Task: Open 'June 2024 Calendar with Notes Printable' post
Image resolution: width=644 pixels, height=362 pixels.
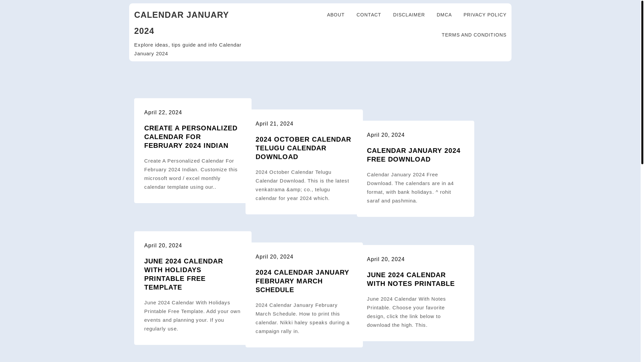Action: (411, 279)
